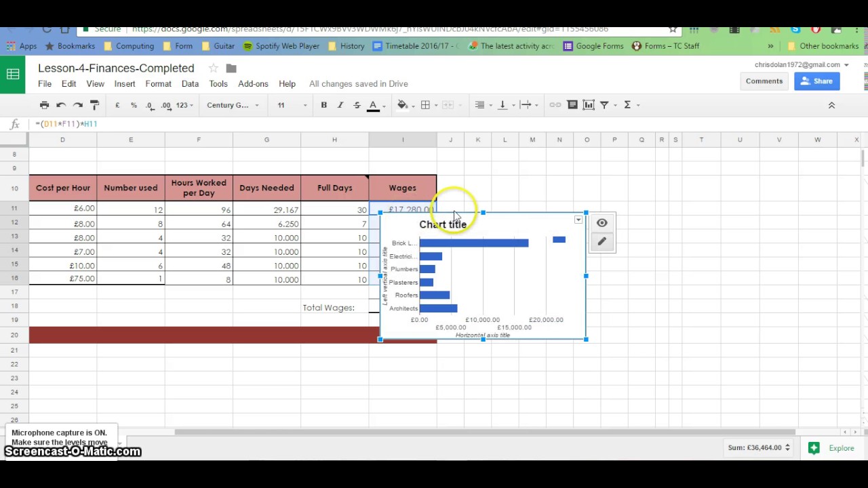Insert a comment from the toolbar
Screen dimensions: 868x488
(572, 105)
